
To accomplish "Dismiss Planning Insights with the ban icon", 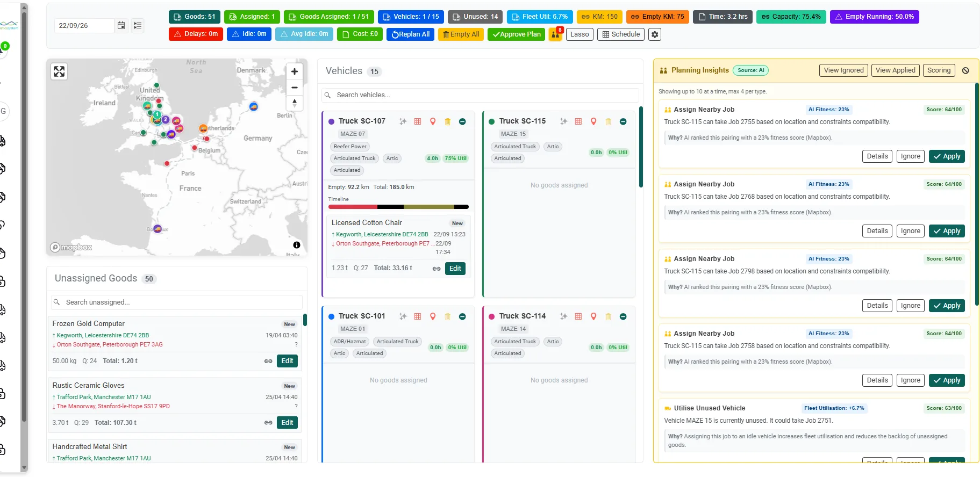I will tap(965, 70).
